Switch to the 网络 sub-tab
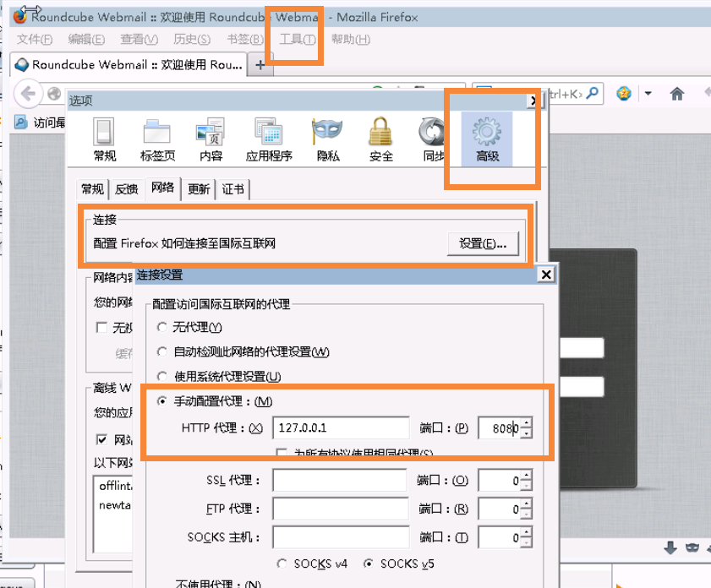 (x=163, y=188)
